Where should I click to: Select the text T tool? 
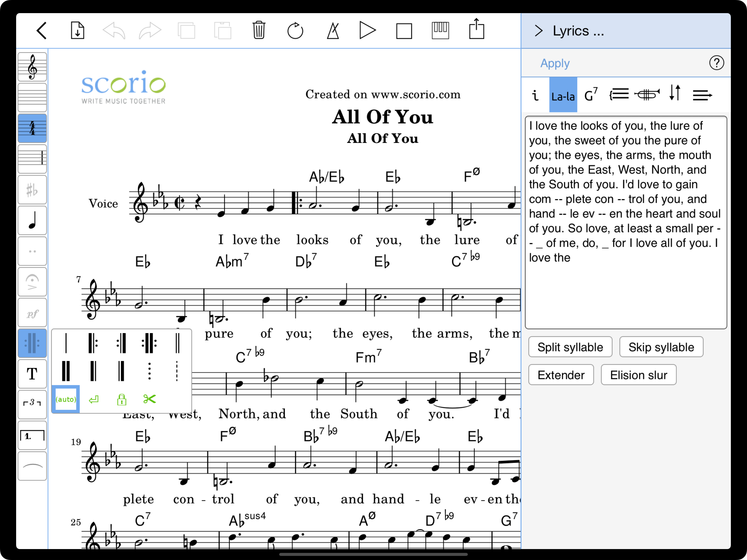click(x=32, y=374)
